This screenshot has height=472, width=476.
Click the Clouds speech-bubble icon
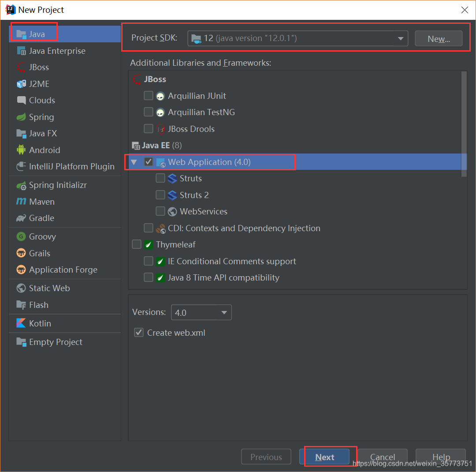(x=21, y=100)
